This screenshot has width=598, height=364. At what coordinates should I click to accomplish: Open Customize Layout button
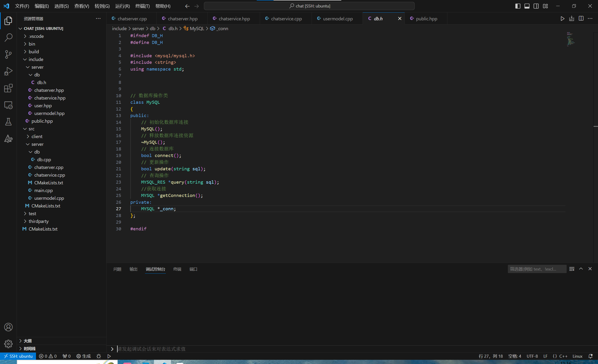click(x=545, y=6)
